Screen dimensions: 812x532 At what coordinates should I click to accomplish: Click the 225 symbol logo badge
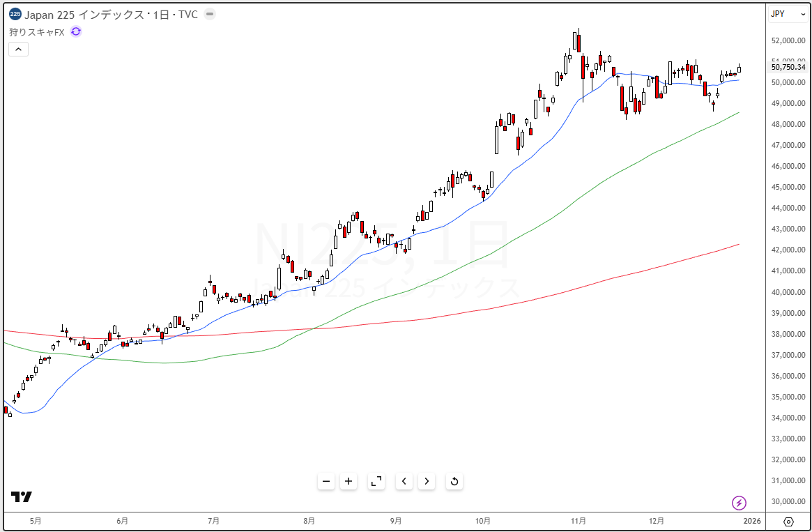(15, 14)
